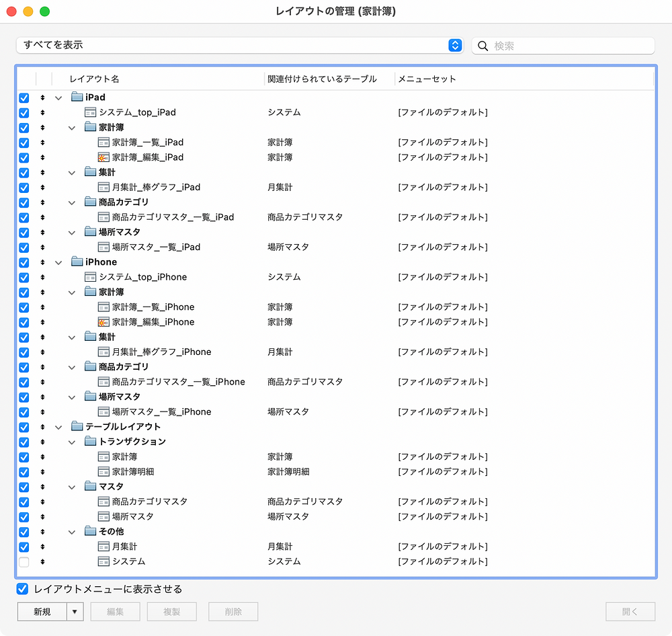Click the orange form icon of 家計簿_編集_iPad
The image size is (672, 636).
103,157
